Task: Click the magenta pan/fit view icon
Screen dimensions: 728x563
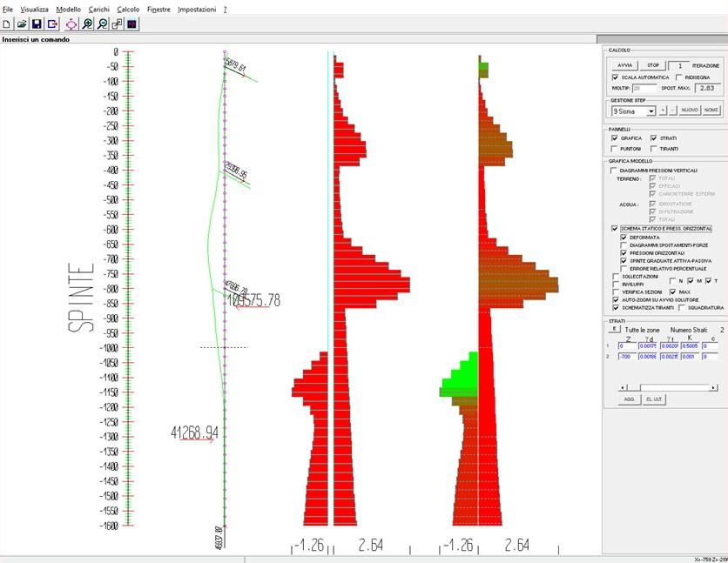Action: pos(71,23)
